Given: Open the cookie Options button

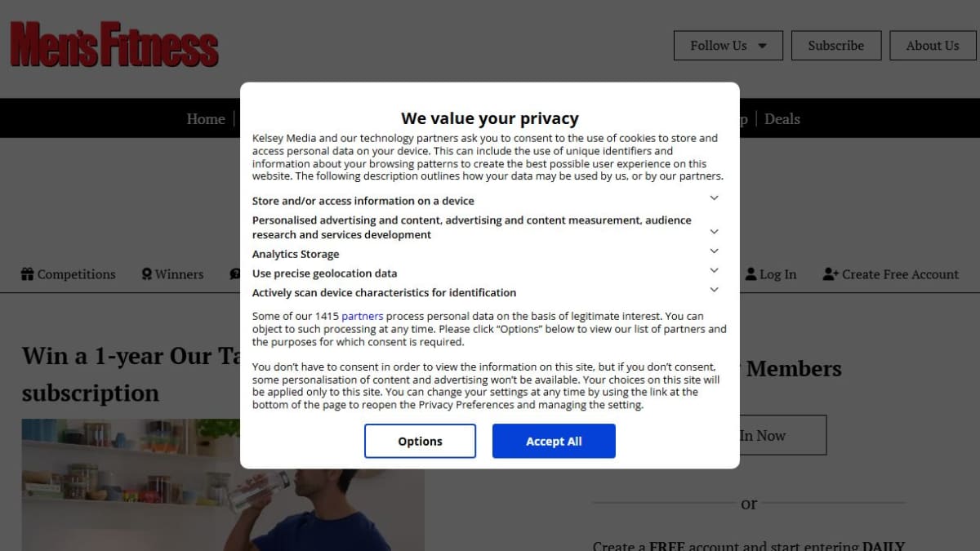Looking at the screenshot, I should (x=420, y=441).
